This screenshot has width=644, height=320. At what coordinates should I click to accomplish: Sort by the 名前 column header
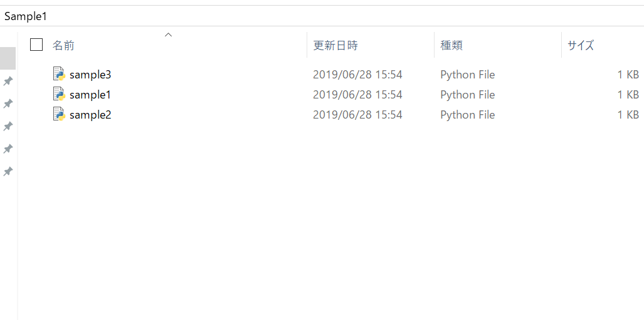pyautogui.click(x=63, y=45)
